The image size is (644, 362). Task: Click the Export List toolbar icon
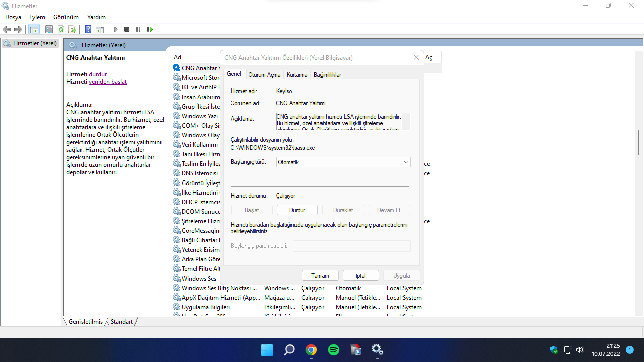tap(72, 29)
